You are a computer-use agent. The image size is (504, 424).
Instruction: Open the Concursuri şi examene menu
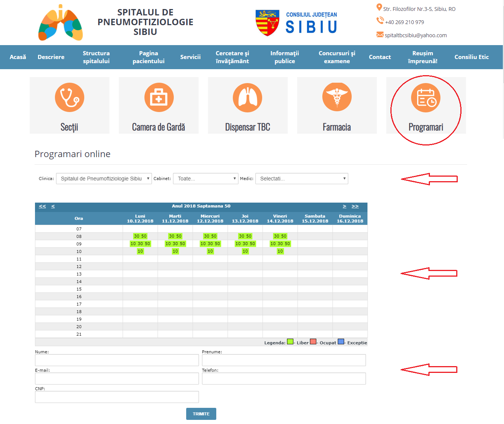coord(337,57)
